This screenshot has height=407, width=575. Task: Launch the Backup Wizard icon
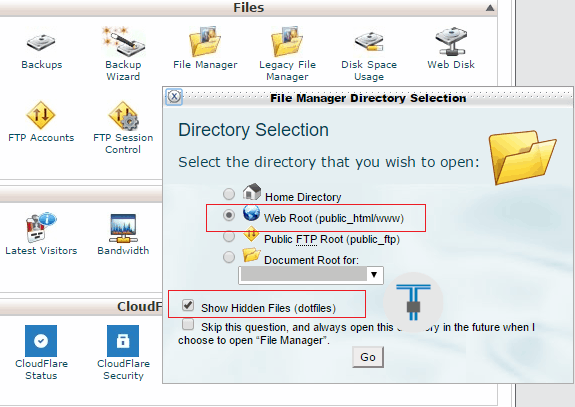point(123,41)
